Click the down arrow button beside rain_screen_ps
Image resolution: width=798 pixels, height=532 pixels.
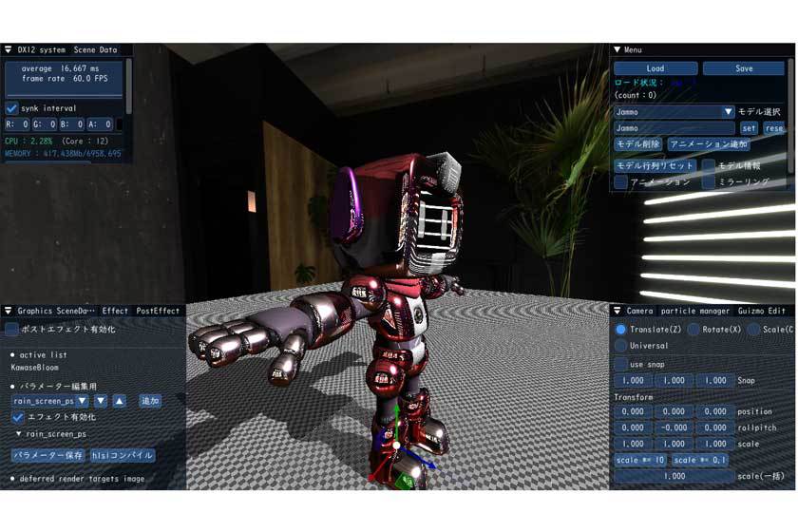[100, 401]
